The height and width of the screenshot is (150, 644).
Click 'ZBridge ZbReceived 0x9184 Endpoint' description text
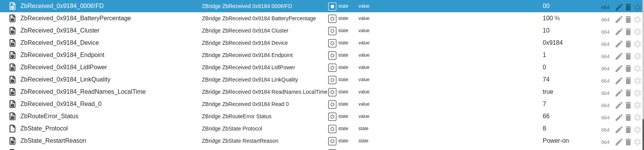(x=247, y=55)
